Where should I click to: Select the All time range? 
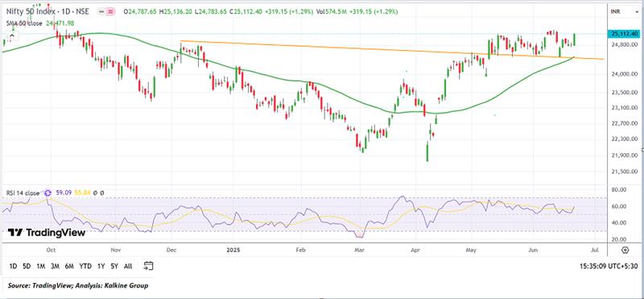click(128, 266)
